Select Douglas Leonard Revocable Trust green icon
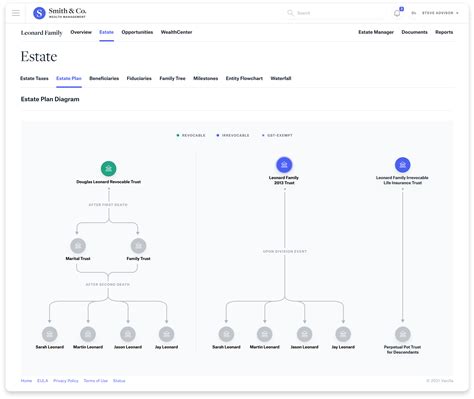 click(109, 169)
